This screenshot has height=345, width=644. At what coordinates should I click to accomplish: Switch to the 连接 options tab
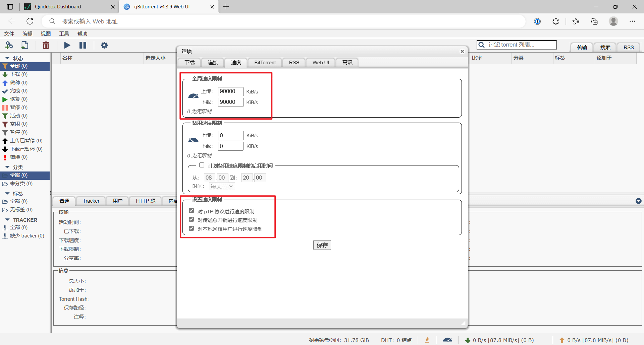[213, 63]
